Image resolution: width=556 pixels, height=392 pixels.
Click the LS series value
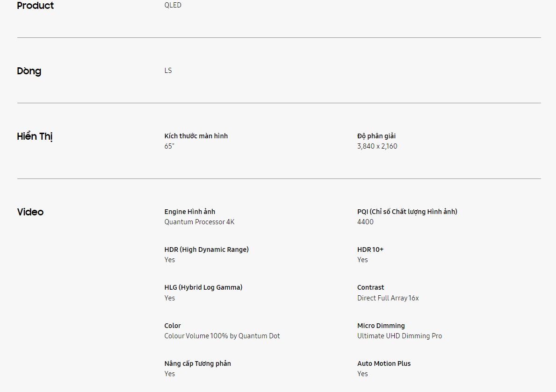coord(168,71)
